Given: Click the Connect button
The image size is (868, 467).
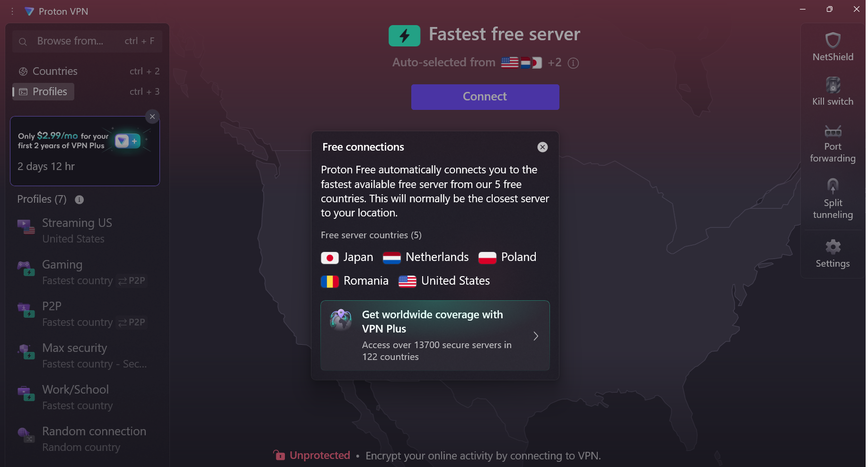Looking at the screenshot, I should pos(485,97).
